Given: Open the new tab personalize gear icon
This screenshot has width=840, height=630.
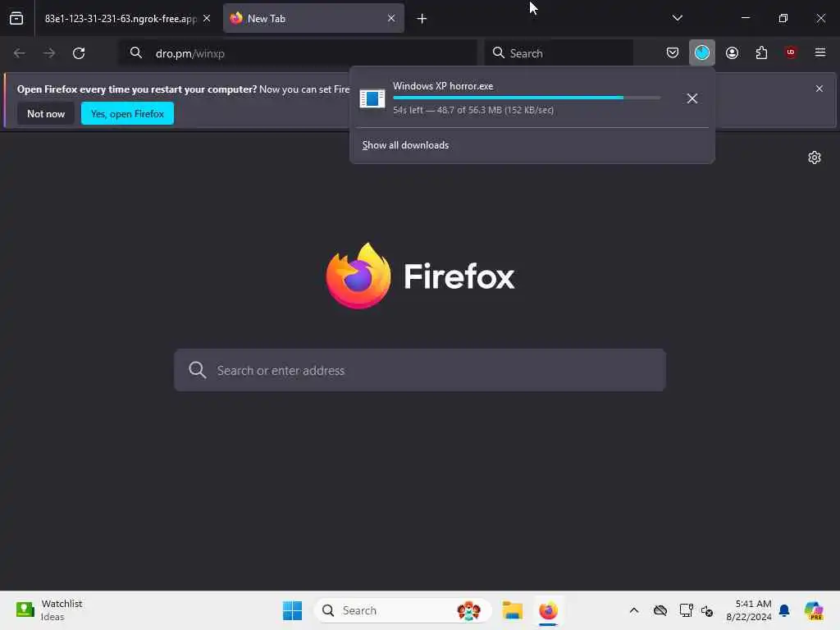Looking at the screenshot, I should point(815,157).
